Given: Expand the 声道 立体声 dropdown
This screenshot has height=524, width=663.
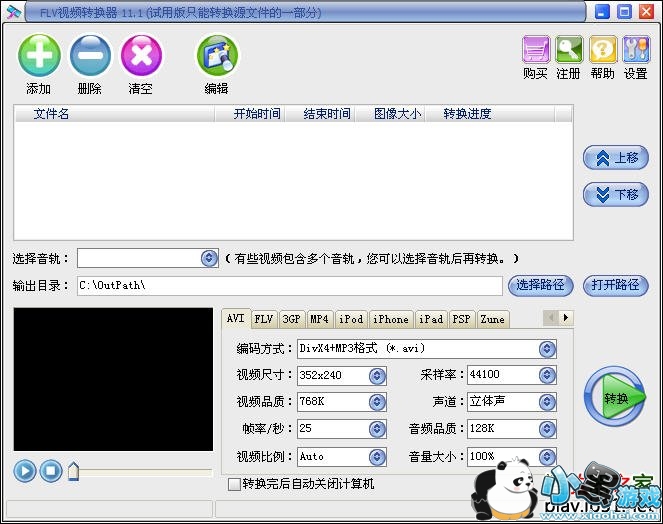Looking at the screenshot, I should [547, 402].
